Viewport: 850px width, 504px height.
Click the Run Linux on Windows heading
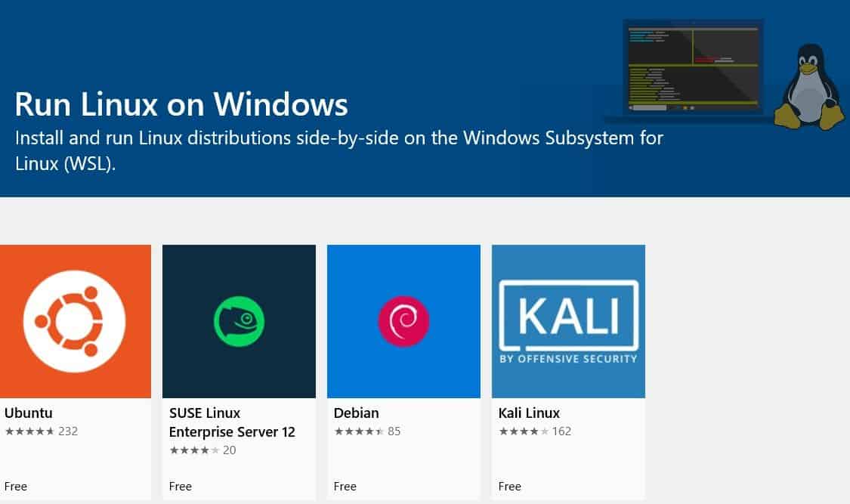181,104
